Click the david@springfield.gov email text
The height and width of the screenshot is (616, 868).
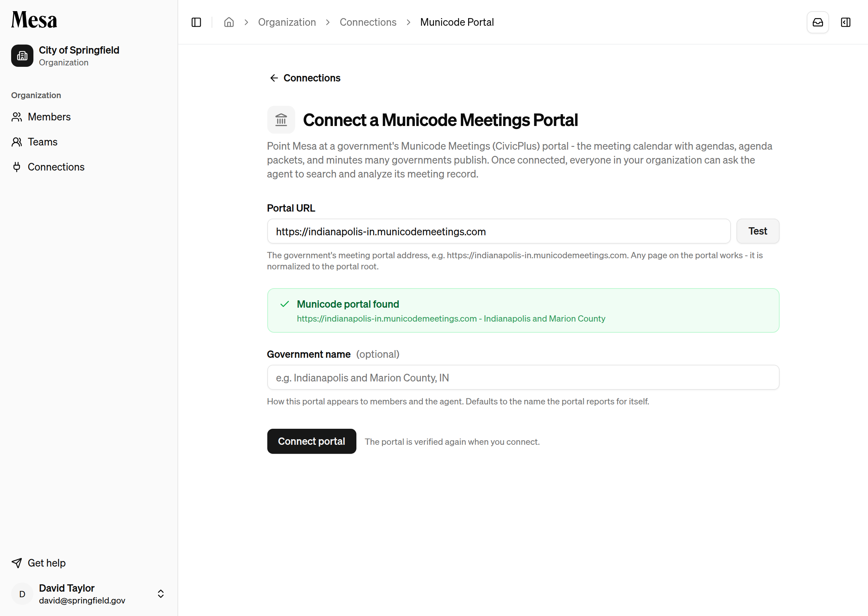(82, 600)
